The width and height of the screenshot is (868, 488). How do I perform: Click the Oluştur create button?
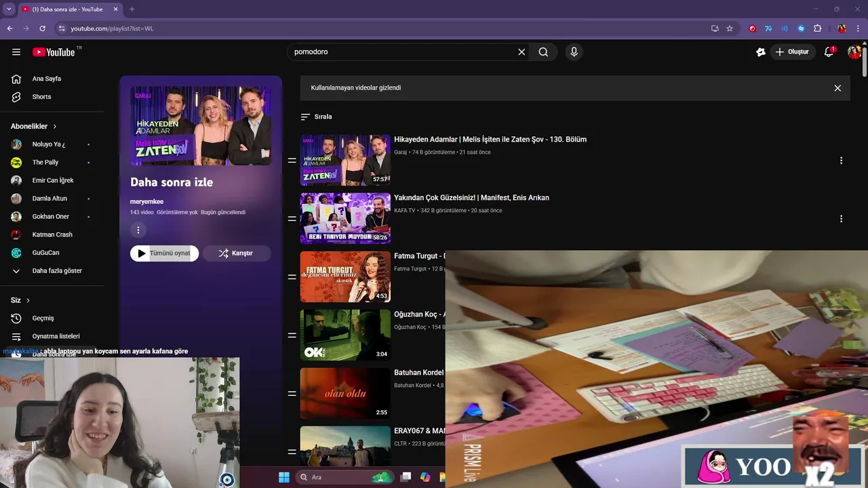click(792, 52)
